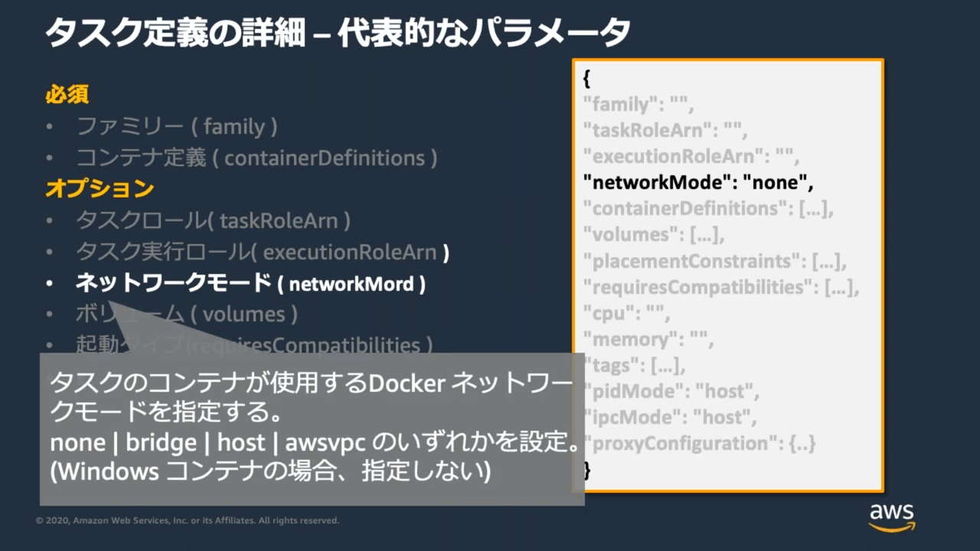Click the (Windows コンテナの場合、指定しない) note
980x551 pixels.
pyautogui.click(x=269, y=471)
